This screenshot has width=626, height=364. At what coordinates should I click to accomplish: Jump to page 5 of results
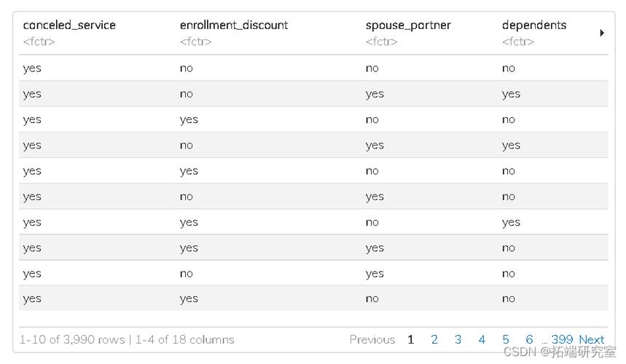coord(506,340)
